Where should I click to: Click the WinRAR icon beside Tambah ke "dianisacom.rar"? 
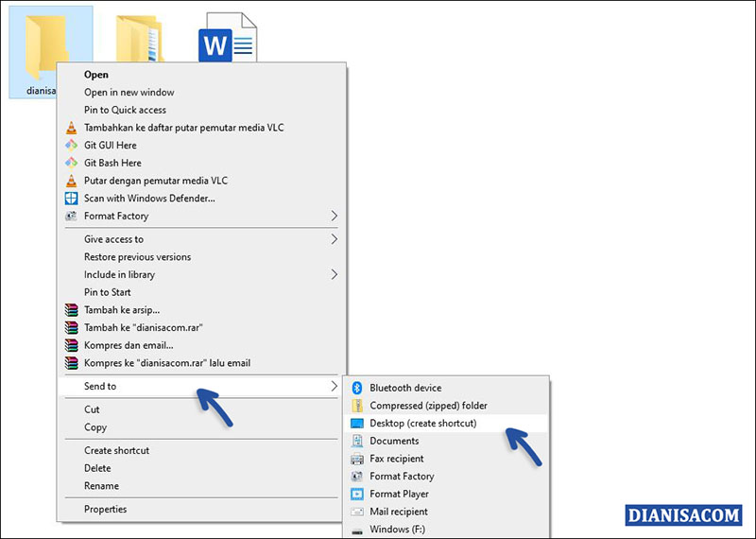(x=72, y=327)
